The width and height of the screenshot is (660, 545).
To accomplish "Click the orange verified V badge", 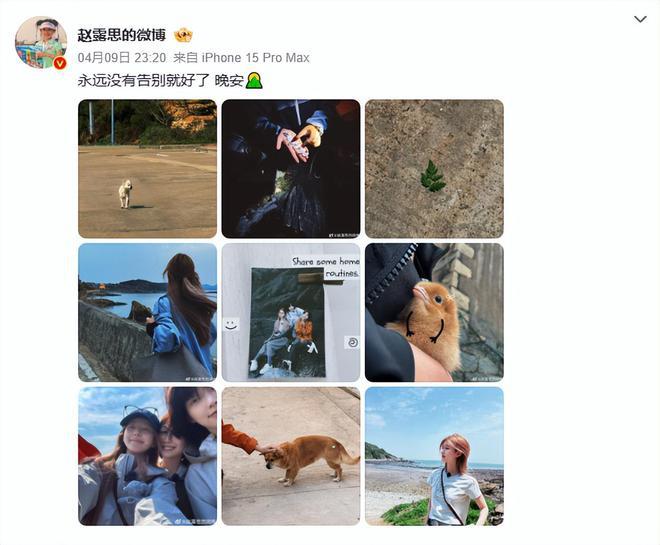I will pyautogui.click(x=60, y=63).
